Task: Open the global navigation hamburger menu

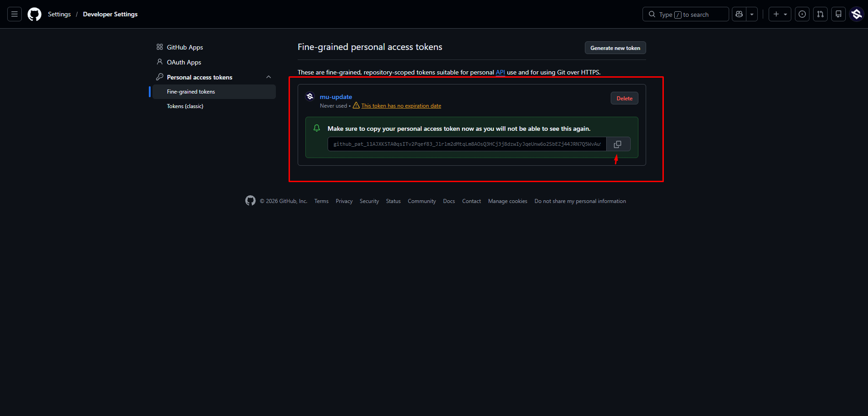Action: 15,14
